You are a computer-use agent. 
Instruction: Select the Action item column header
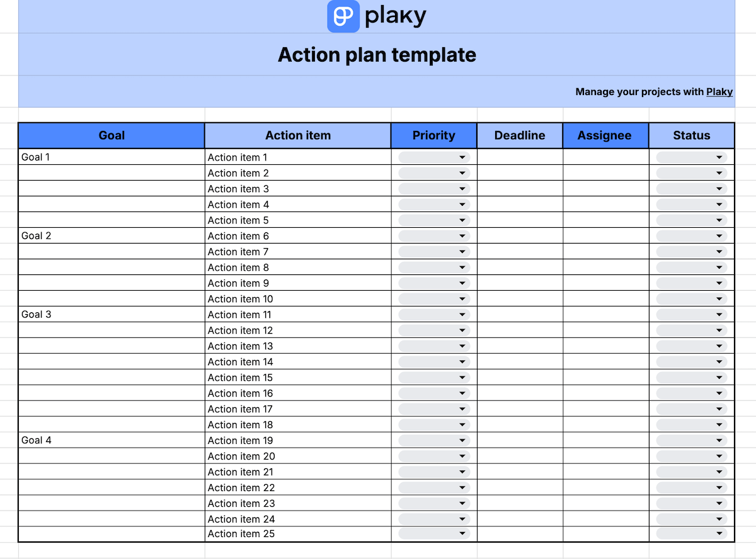point(298,135)
